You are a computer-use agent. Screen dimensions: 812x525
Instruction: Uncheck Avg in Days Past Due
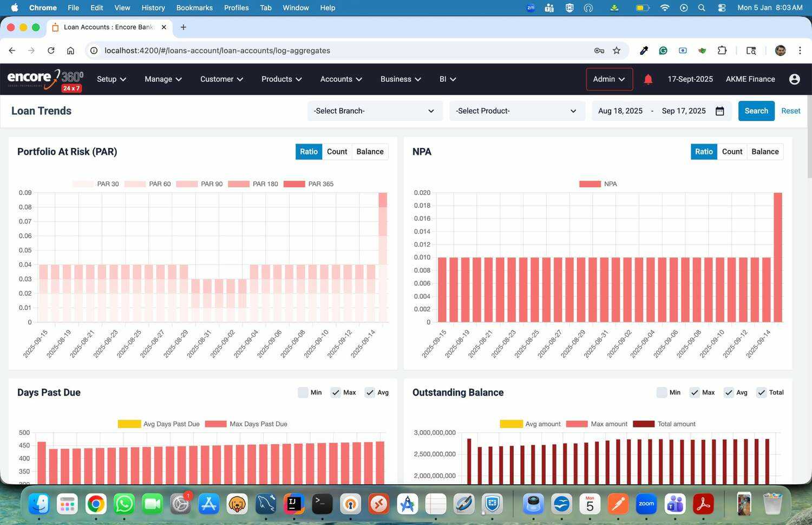pos(370,392)
